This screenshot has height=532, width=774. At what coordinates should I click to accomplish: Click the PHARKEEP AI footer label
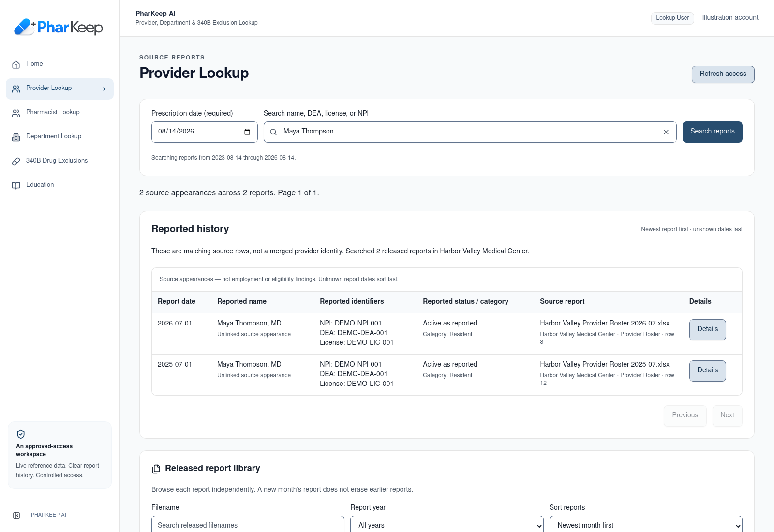pyautogui.click(x=48, y=515)
